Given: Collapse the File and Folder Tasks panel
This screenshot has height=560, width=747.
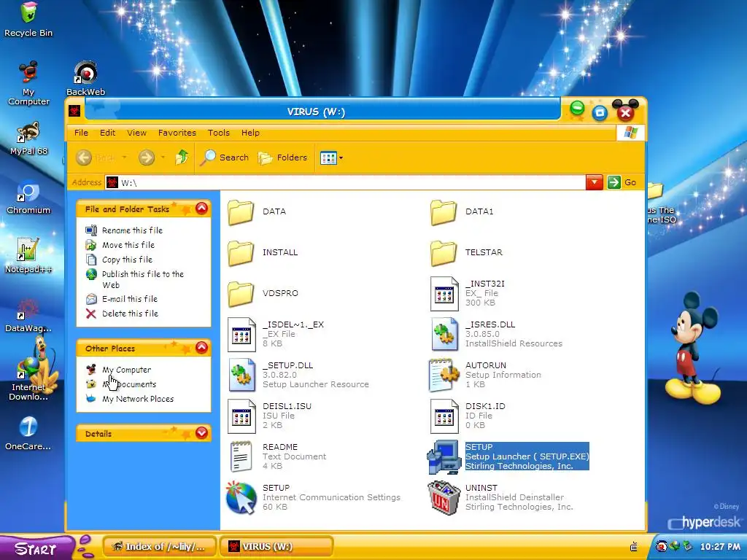Looking at the screenshot, I should pyautogui.click(x=201, y=209).
